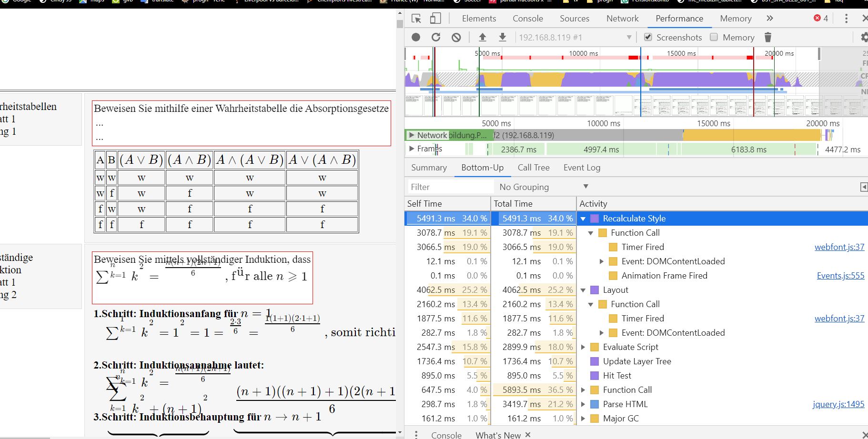
Task: Open the DevTools three-dot menu
Action: point(846,18)
